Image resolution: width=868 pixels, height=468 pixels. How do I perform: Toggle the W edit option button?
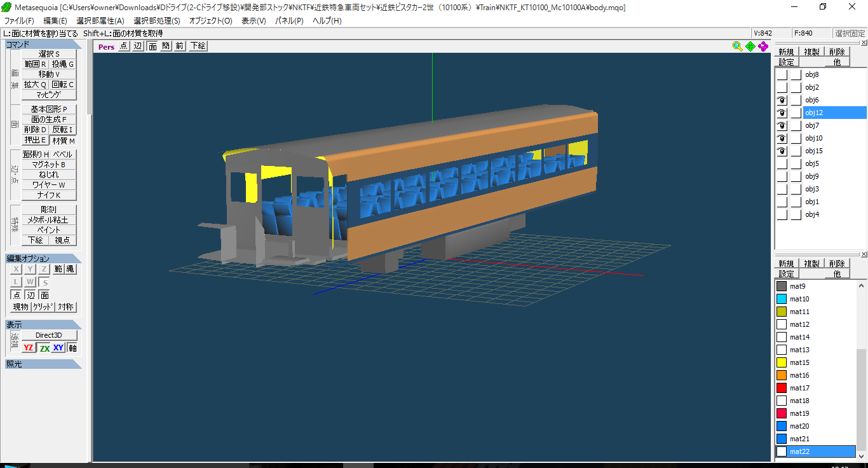30,282
